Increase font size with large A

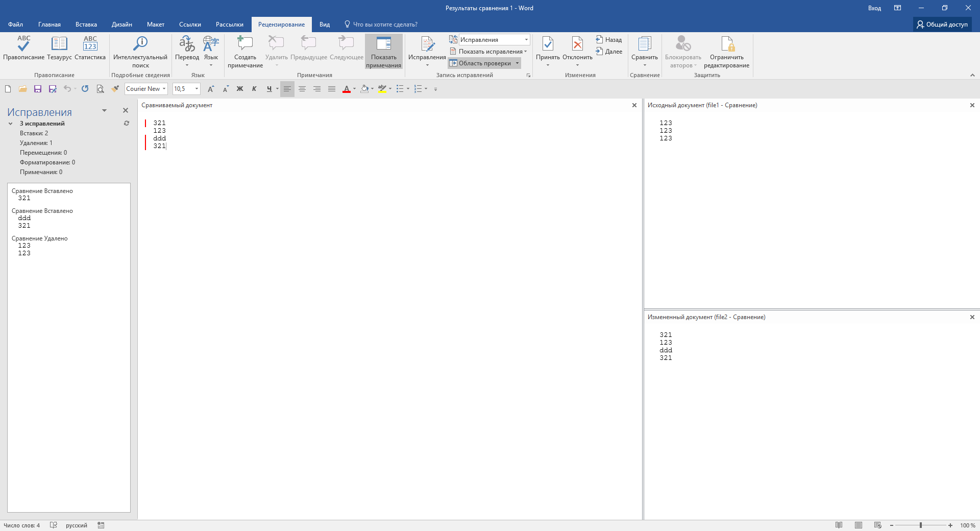[210, 89]
